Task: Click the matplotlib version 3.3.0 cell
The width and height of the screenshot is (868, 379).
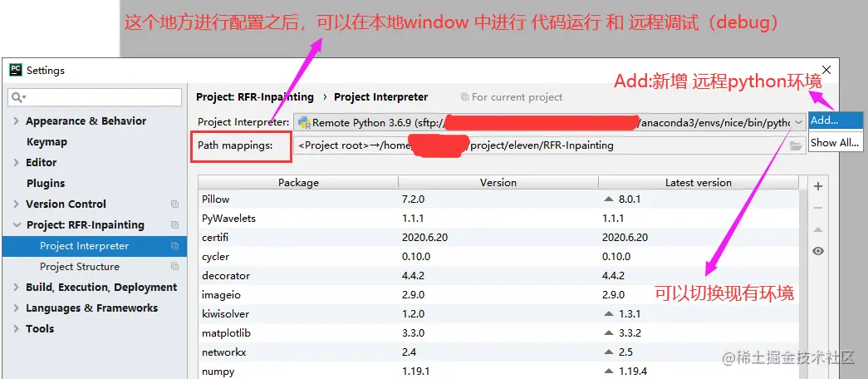Action: click(x=413, y=333)
